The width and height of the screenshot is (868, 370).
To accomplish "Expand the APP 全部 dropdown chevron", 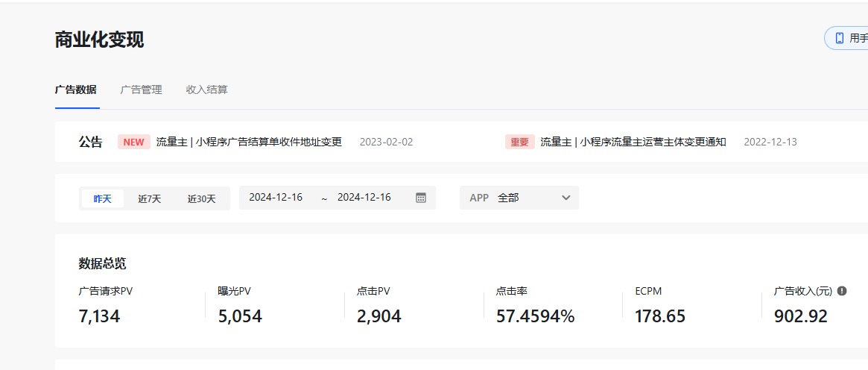I will point(566,198).
